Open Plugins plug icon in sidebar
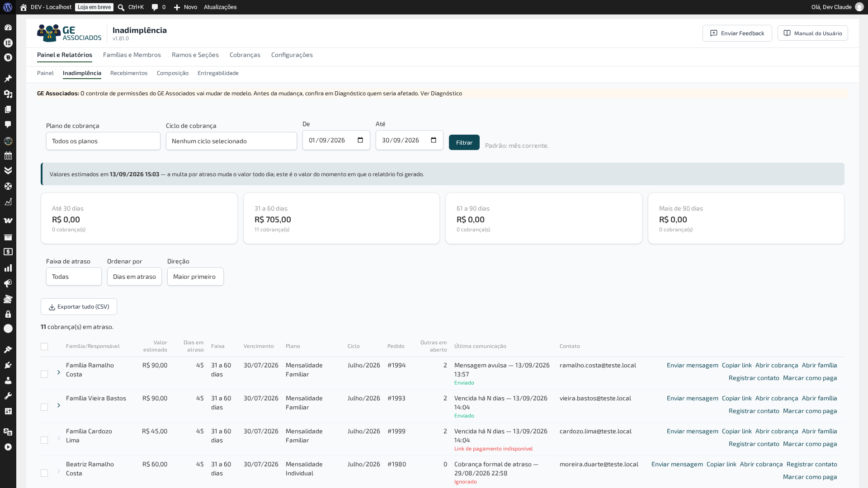868x488 pixels. pyautogui.click(x=8, y=365)
